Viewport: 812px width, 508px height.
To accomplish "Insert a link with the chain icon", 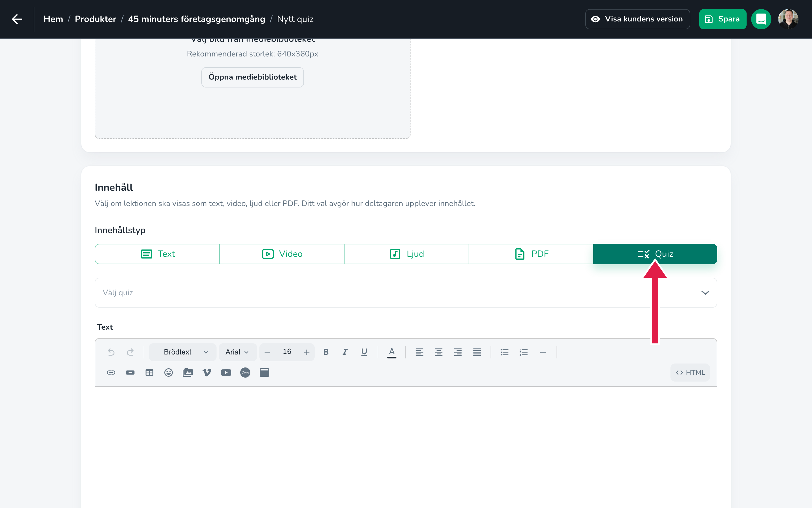I will [111, 373].
